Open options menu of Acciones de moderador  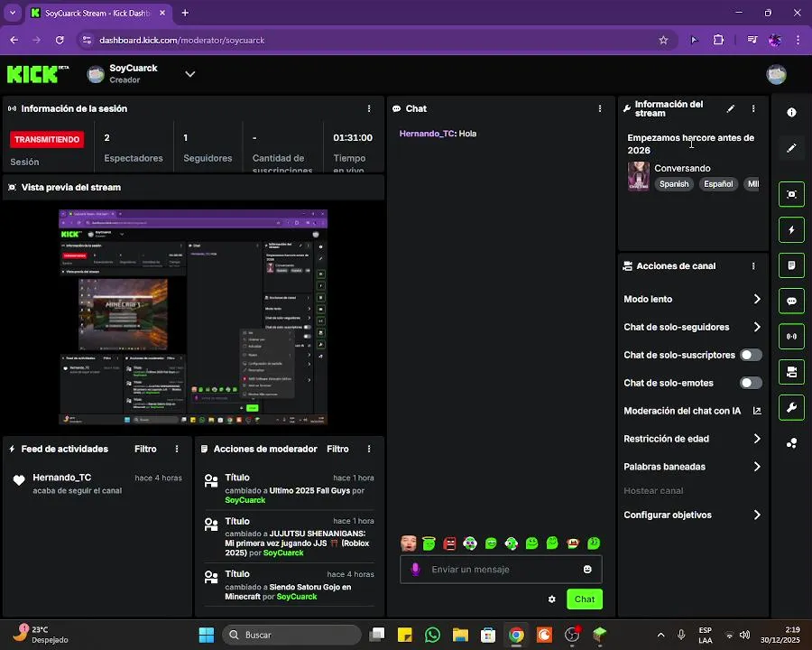[369, 449]
